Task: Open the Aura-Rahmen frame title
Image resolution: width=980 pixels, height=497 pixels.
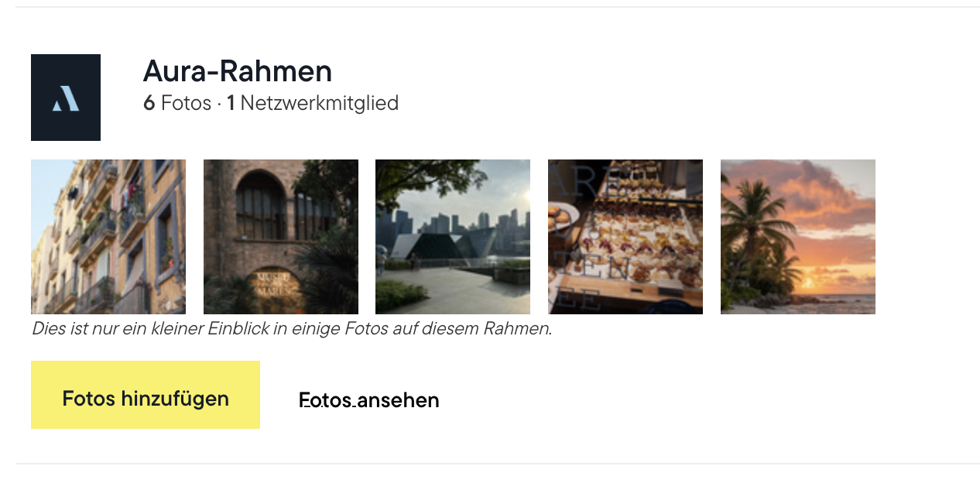Action: tap(237, 71)
